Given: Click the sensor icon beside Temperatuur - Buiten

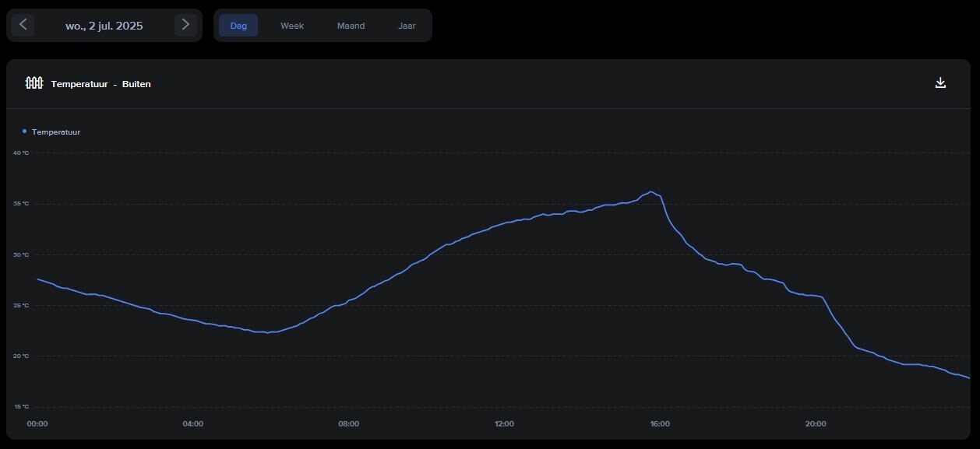Looking at the screenshot, I should point(34,83).
